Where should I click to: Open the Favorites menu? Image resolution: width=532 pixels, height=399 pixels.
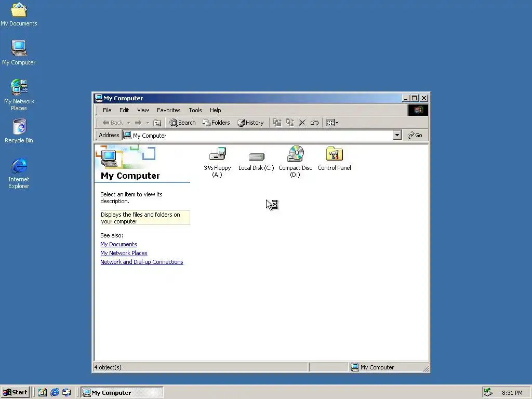(169, 110)
